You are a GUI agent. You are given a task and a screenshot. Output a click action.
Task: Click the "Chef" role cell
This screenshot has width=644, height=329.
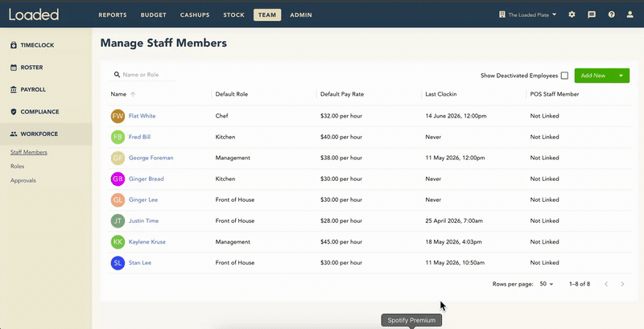click(222, 116)
